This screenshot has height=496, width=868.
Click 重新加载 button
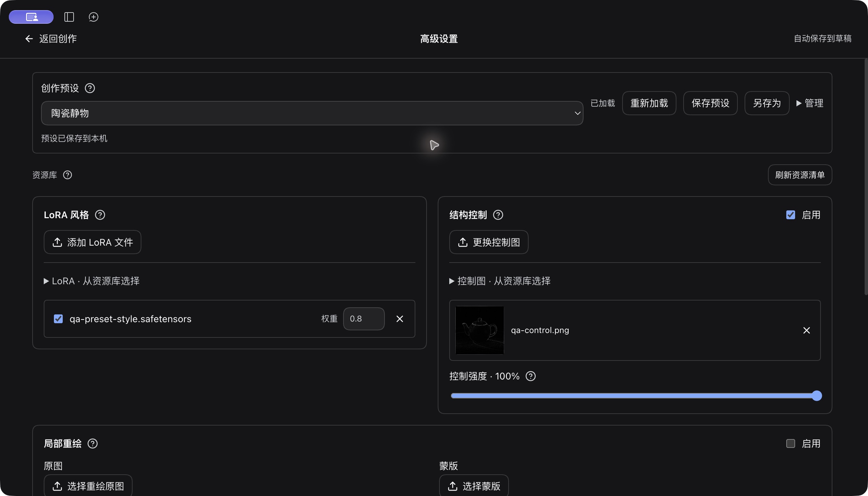649,103
